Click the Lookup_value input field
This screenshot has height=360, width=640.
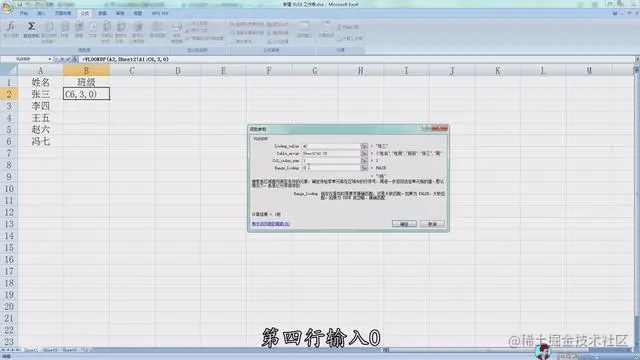[331, 146]
